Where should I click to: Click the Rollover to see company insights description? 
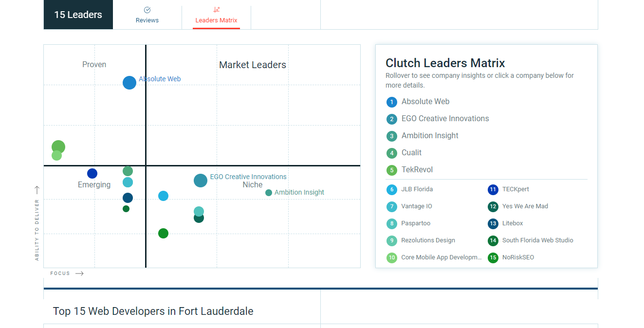coord(480,80)
